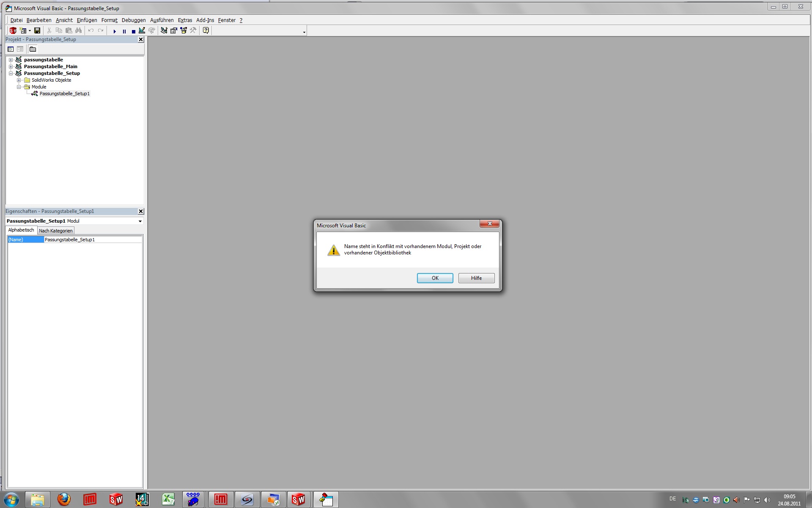Click the Find binoculars icon
The width and height of the screenshot is (812, 508).
[x=78, y=30]
